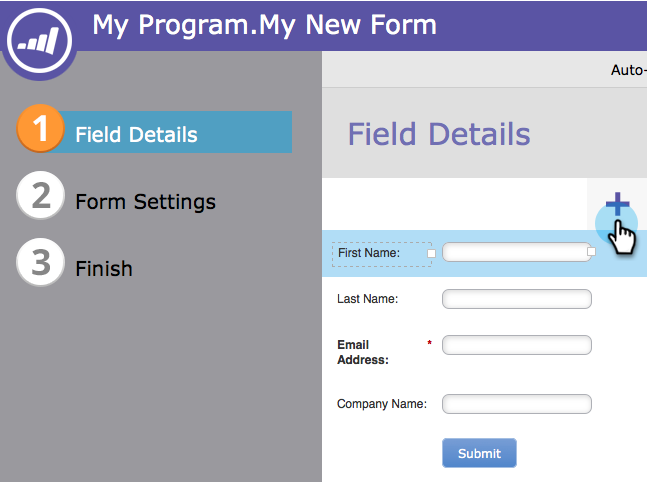Viewport: 648px width, 482px height.
Task: Click the Marketo logo icon
Action: (40, 40)
